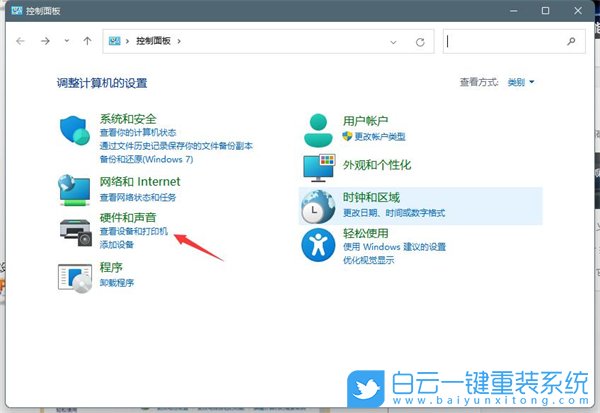The width and height of the screenshot is (600, 413).
Task: Expand the chevron after 控制面板 in address bar
Action: point(179,41)
